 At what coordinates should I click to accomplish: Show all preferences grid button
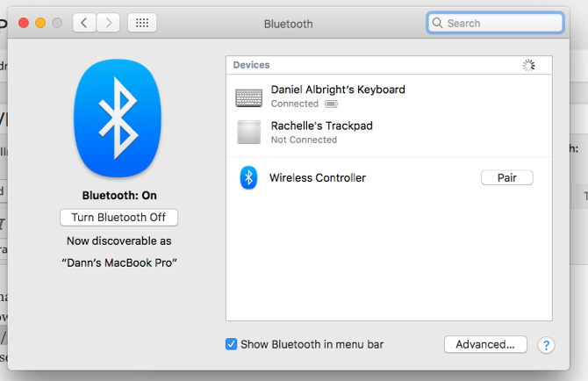point(142,24)
